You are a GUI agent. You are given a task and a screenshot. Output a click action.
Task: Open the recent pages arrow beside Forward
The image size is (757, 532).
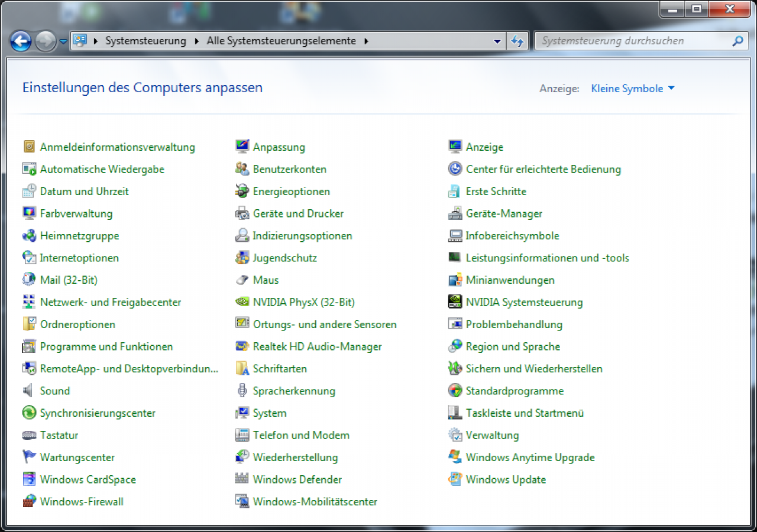pyautogui.click(x=63, y=41)
